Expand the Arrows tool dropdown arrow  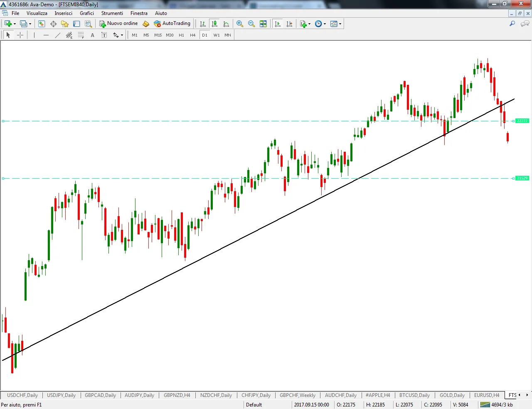122,35
